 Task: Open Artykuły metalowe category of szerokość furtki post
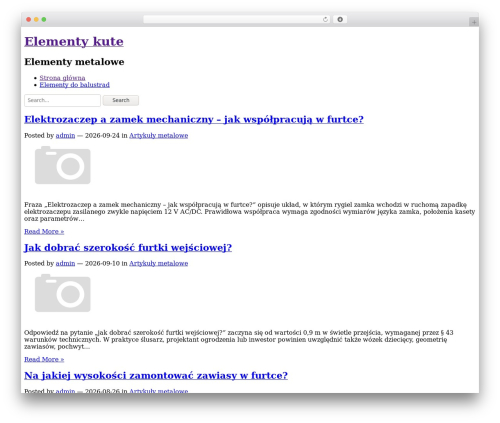point(159,263)
